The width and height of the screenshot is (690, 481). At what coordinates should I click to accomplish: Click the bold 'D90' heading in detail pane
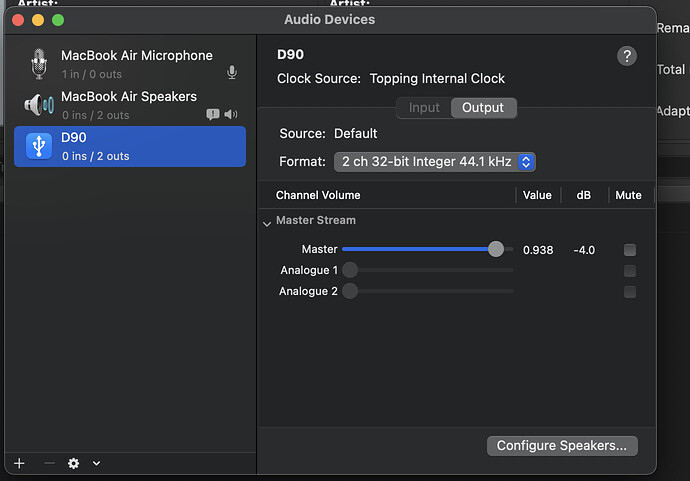290,55
